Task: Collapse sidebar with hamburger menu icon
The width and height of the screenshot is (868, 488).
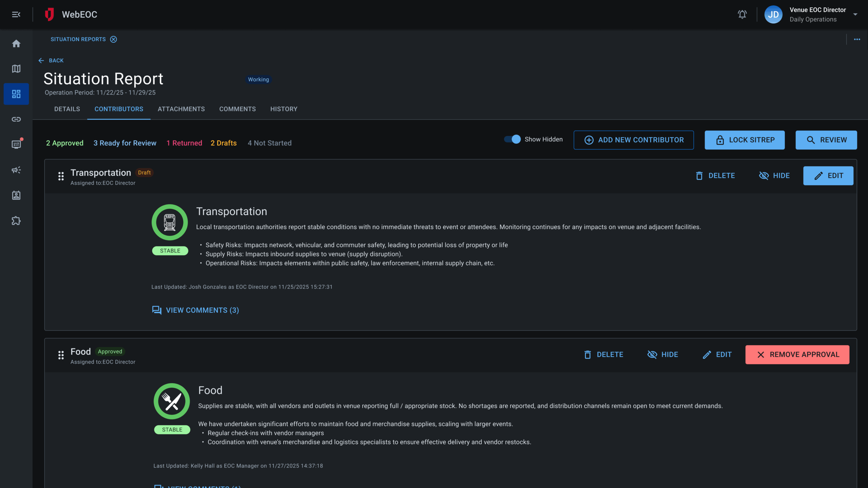Action: [x=16, y=15]
